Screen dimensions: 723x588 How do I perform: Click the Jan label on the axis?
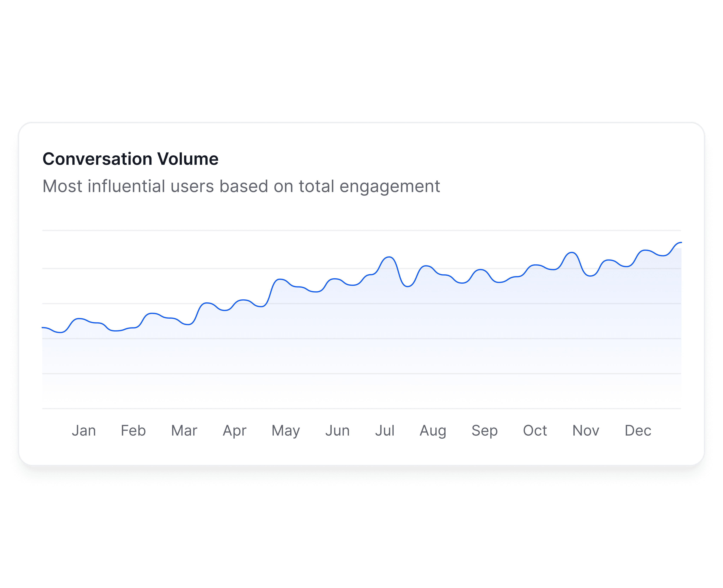84,430
